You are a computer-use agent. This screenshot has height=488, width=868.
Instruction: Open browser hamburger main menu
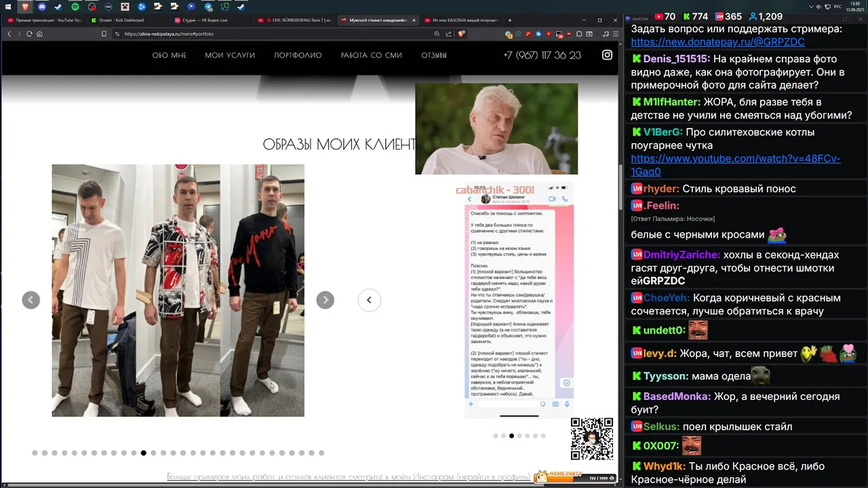(616, 34)
